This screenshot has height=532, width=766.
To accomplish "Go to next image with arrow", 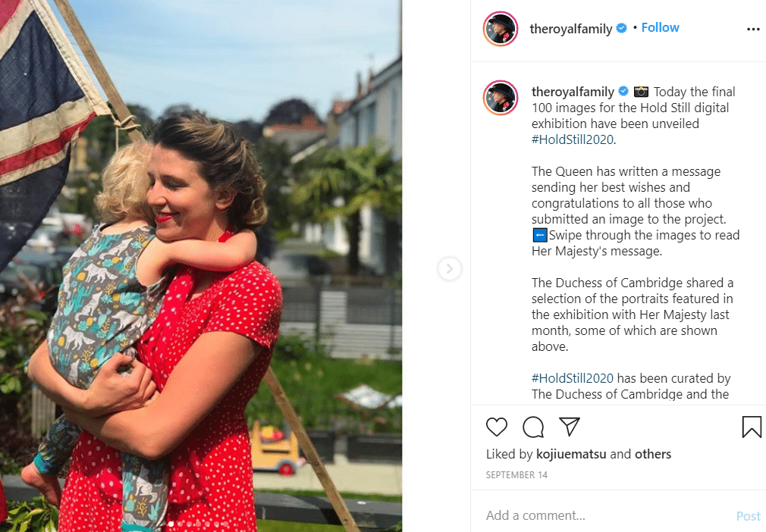I will coord(450,268).
